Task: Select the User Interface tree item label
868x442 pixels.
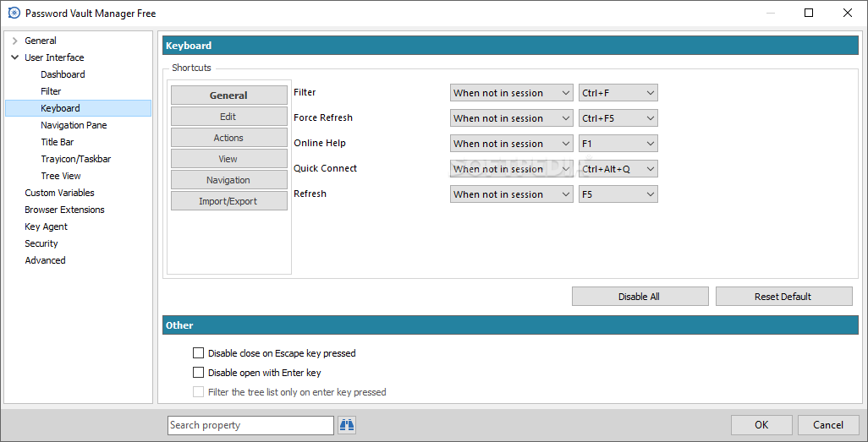Action: coord(54,57)
